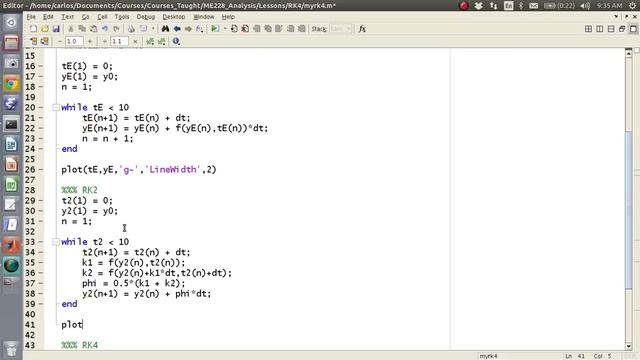Collapse the while t2 loop at line 33
This screenshot has width=640, height=360.
pyautogui.click(x=56, y=242)
